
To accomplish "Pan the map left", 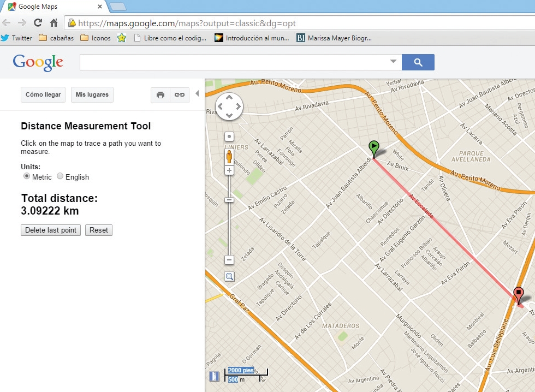I will [221, 106].
